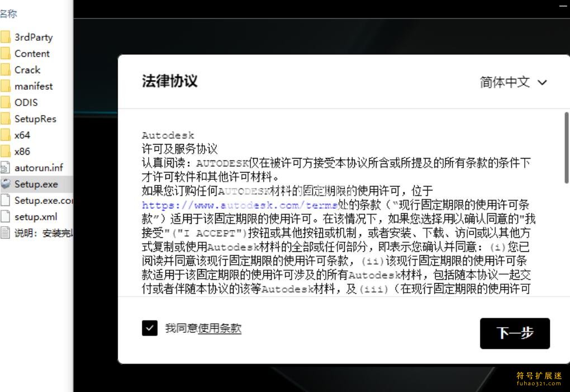This screenshot has height=392, width=570.
Task: Sort files by 名称 column header
Action: 8,14
